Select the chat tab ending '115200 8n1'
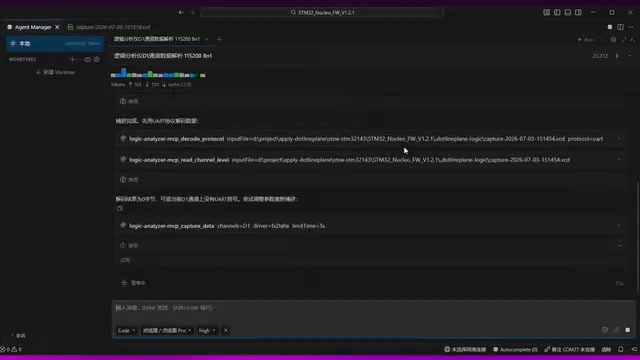 coord(157,39)
